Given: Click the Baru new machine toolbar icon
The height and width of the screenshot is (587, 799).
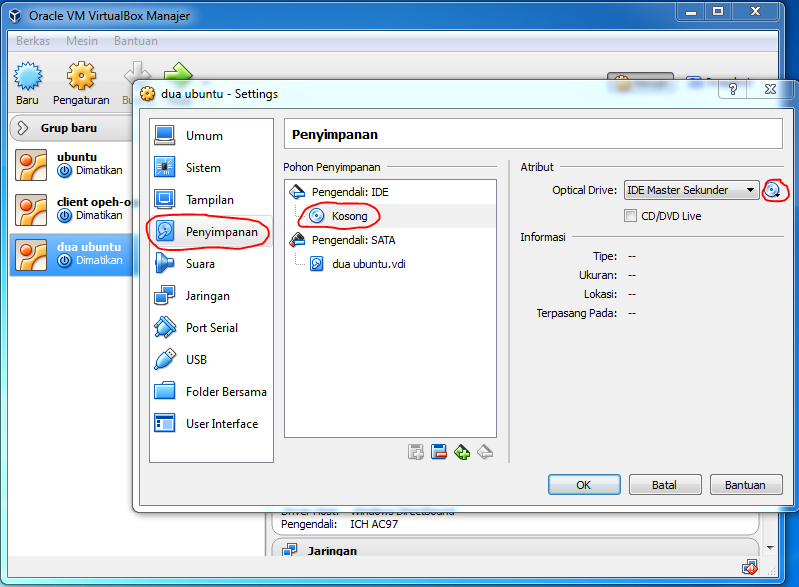Looking at the screenshot, I should [x=28, y=75].
